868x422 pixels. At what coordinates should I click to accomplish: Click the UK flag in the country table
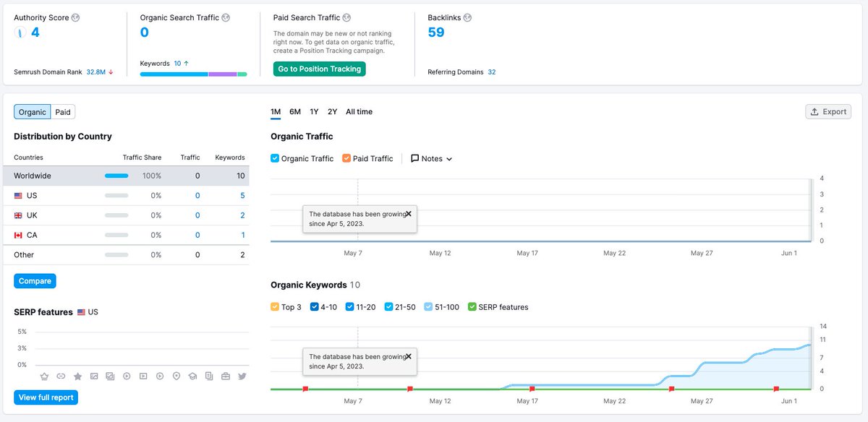click(x=18, y=215)
